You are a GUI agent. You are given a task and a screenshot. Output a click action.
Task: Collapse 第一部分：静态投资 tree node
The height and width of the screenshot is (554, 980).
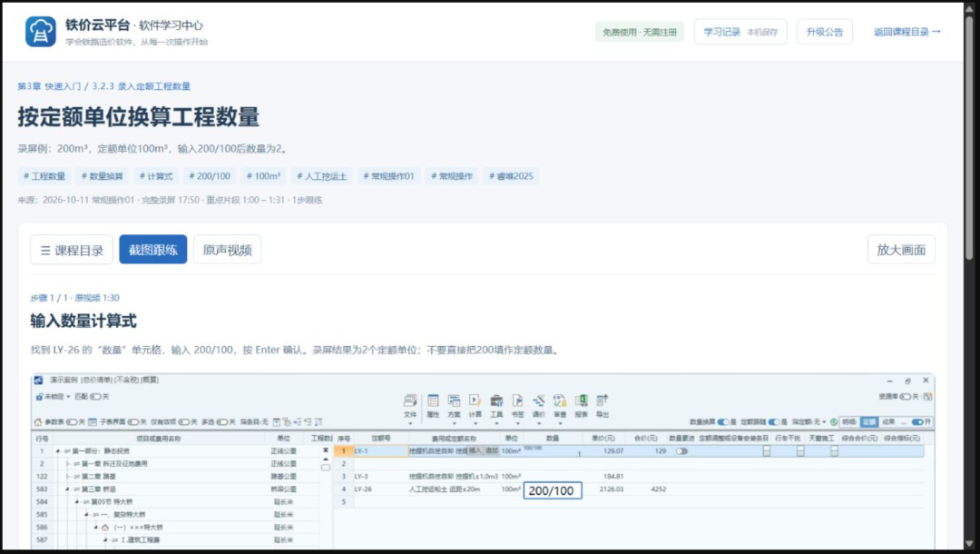point(58,450)
